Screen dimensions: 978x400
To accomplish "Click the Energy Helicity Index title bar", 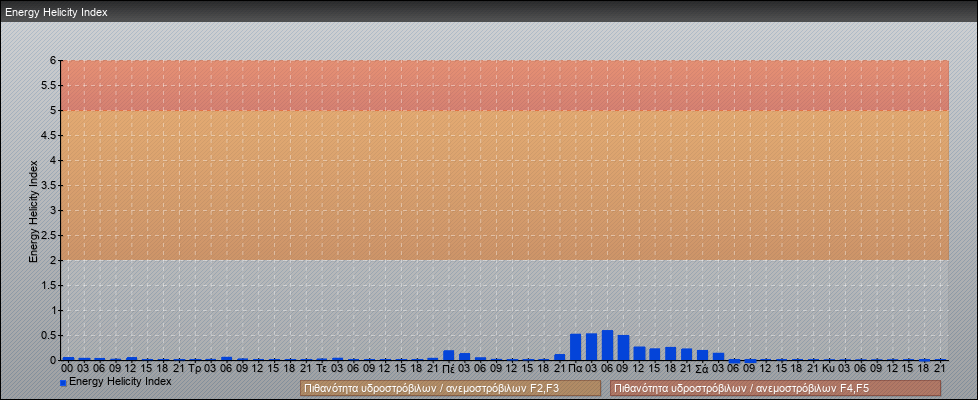I will (x=489, y=12).
